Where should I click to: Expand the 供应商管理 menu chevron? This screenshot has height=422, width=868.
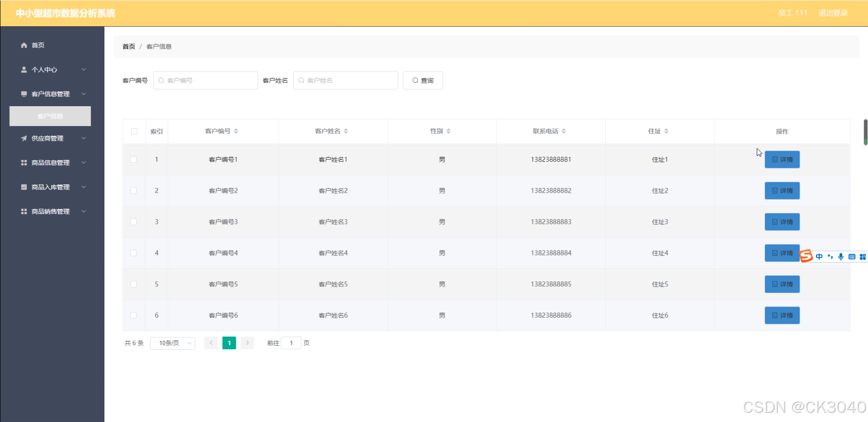(84, 138)
